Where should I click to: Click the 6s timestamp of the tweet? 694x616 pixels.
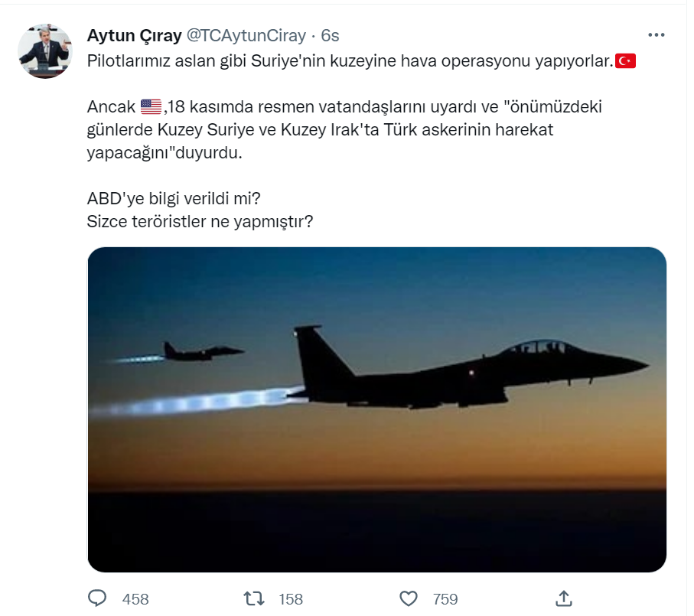click(330, 35)
